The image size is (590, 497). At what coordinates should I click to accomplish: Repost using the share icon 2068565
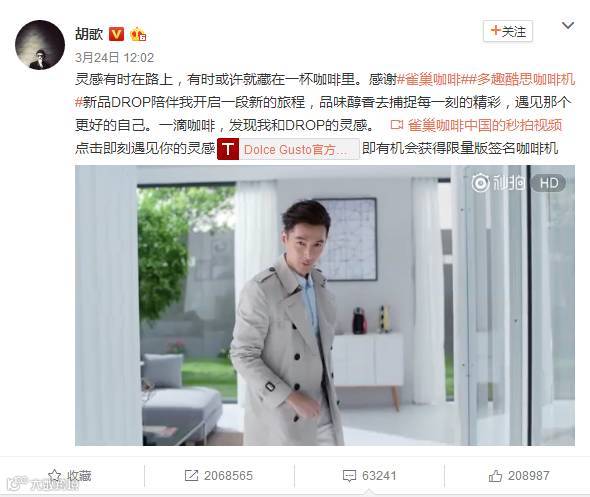[219, 476]
